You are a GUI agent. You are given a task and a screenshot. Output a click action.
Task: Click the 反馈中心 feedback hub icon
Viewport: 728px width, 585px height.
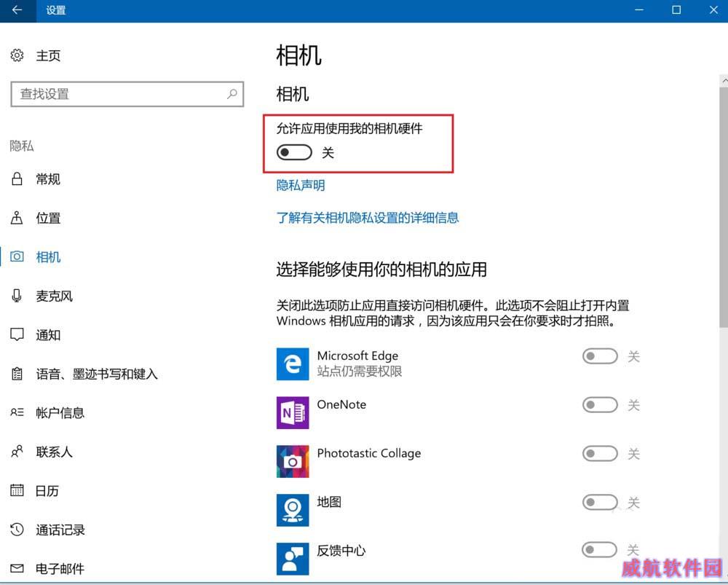click(x=293, y=559)
